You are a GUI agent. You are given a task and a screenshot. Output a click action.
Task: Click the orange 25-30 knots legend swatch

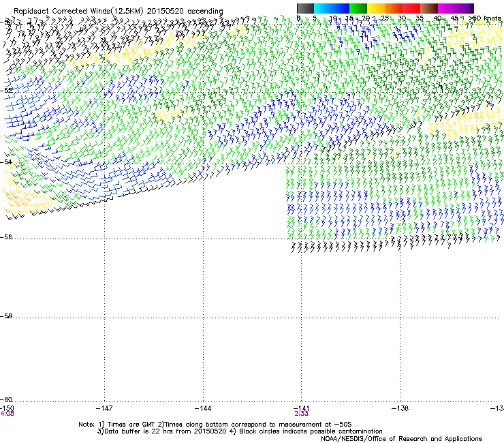pos(394,8)
